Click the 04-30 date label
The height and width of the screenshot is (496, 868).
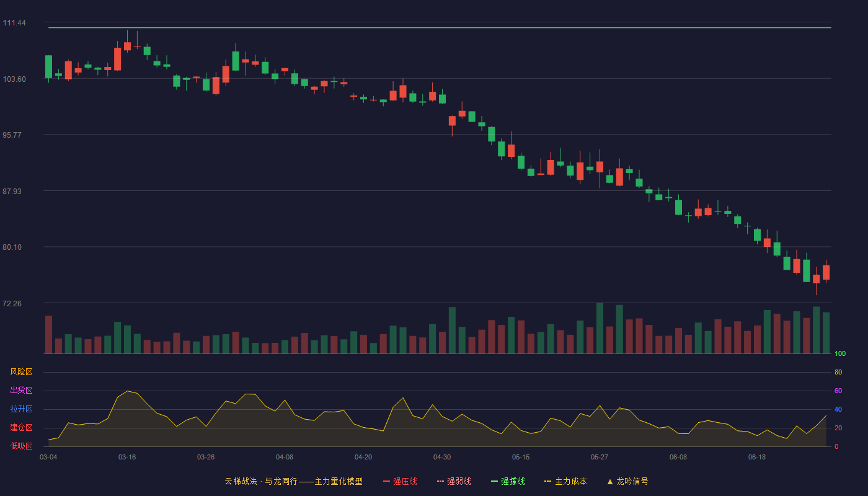442,457
